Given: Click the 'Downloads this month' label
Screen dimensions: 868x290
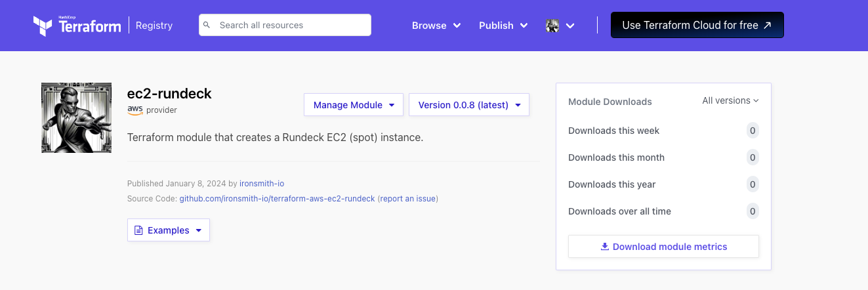Looking at the screenshot, I should 616,157.
